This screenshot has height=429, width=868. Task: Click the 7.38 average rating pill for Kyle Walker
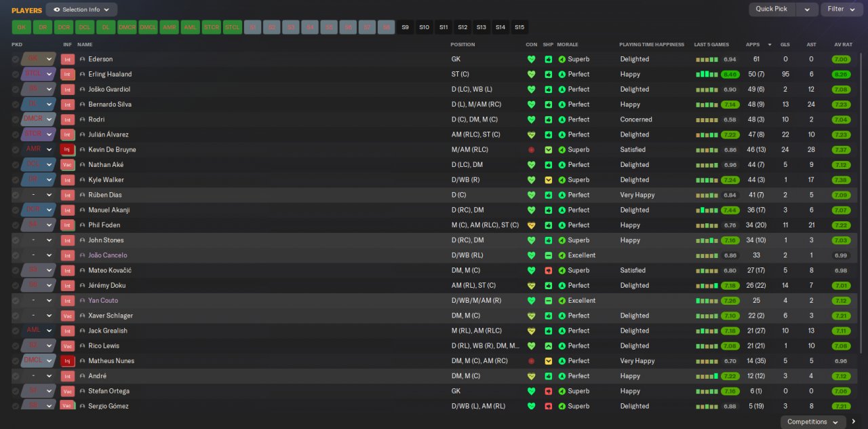tap(841, 180)
